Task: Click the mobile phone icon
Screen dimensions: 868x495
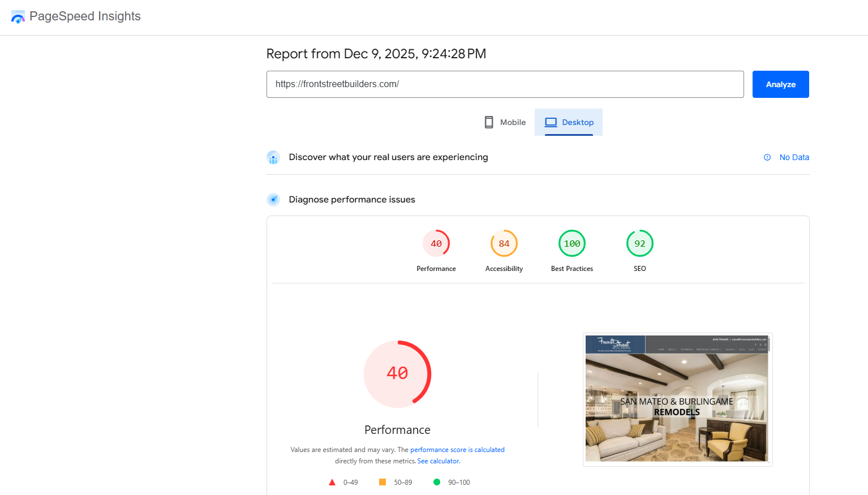Action: 489,122
